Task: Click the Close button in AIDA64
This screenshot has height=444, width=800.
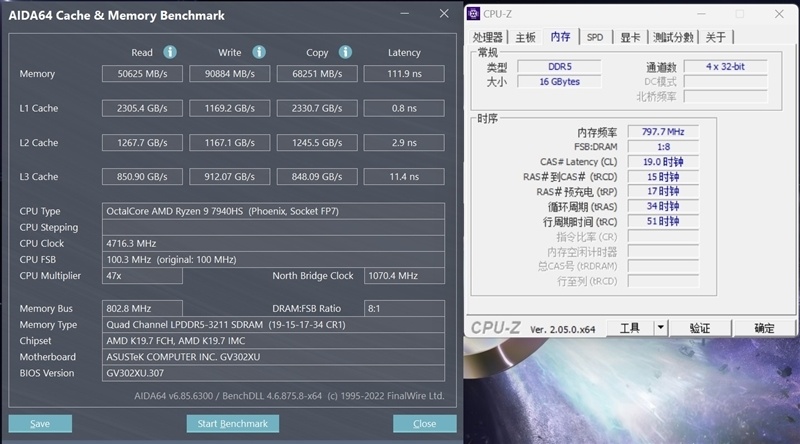Action: [424, 424]
